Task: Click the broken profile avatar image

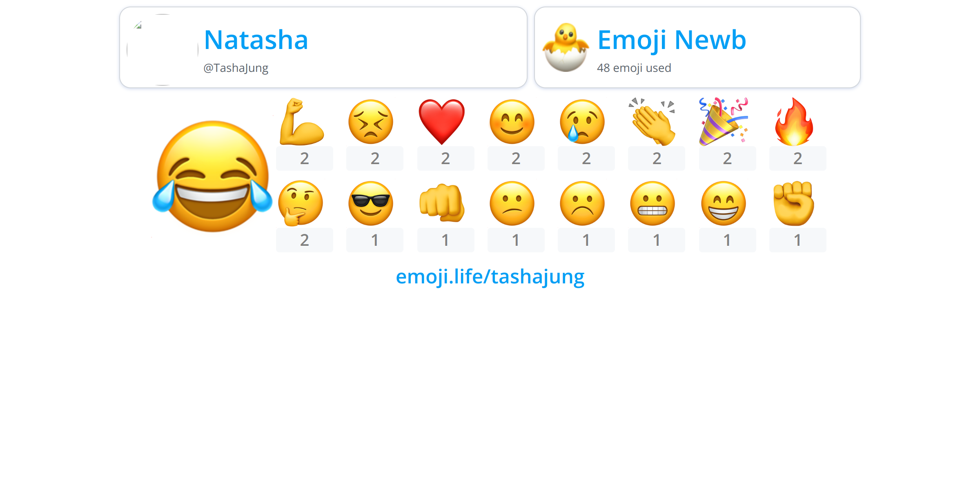Action: click(163, 50)
